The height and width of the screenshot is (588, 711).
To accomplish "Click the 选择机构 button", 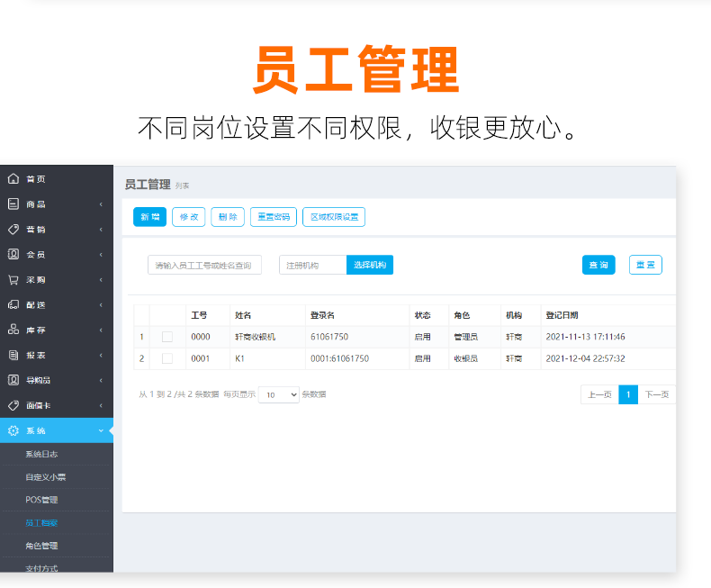I will [370, 265].
